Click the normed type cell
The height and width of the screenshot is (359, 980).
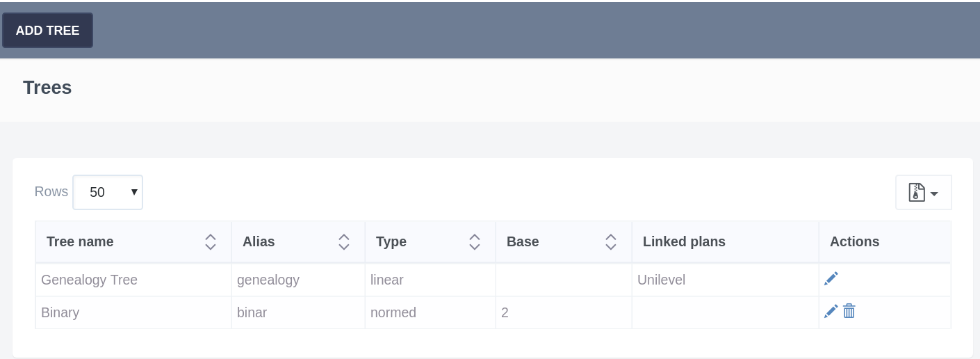(x=393, y=312)
